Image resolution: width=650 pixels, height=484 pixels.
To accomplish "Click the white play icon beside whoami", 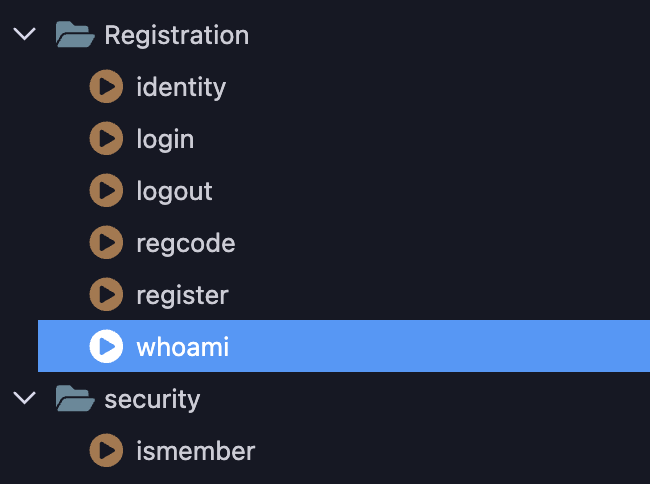I will (106, 346).
